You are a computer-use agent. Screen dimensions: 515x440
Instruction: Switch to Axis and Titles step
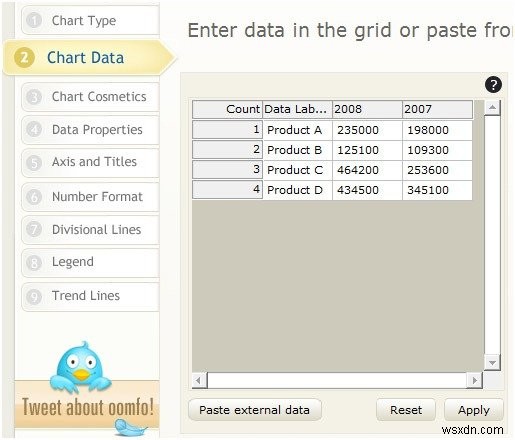pos(91,162)
